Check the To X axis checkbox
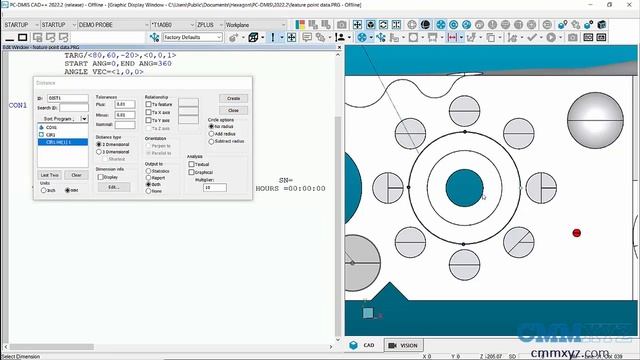 click(x=149, y=112)
